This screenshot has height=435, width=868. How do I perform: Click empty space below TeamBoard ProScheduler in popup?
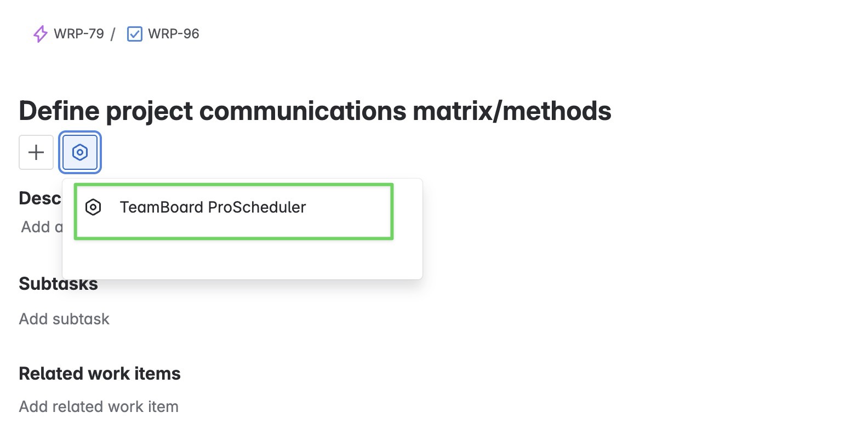(x=242, y=259)
